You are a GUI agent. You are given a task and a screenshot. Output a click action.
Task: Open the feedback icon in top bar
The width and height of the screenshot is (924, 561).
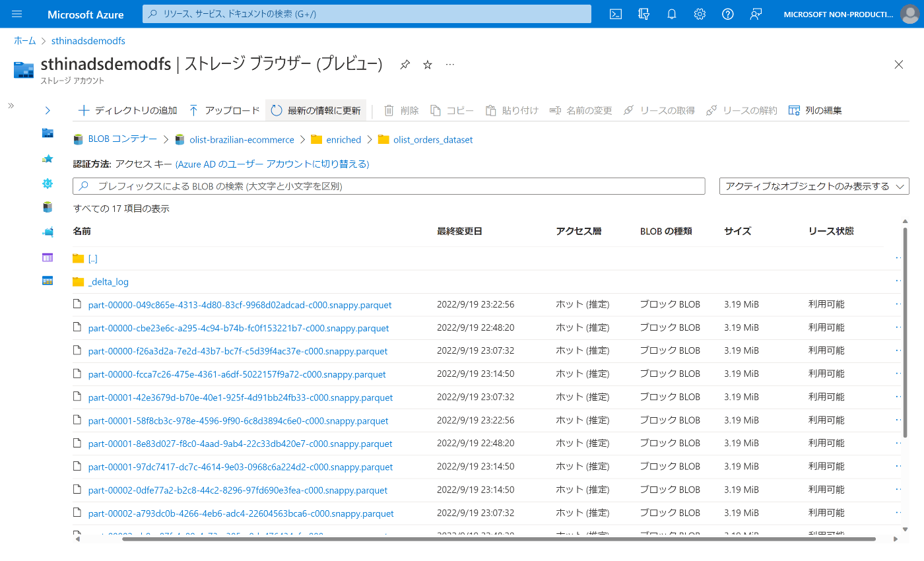tap(756, 14)
